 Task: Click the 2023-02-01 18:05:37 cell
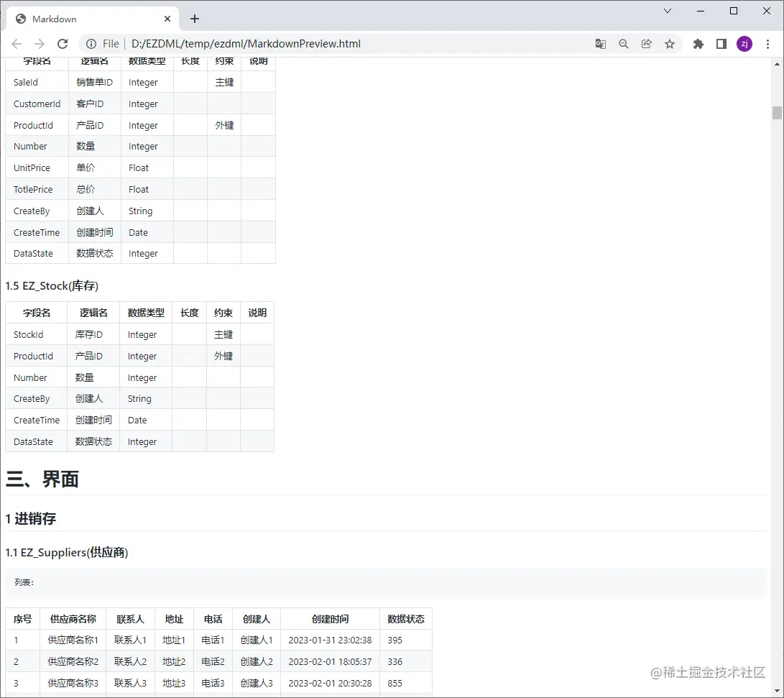[330, 661]
